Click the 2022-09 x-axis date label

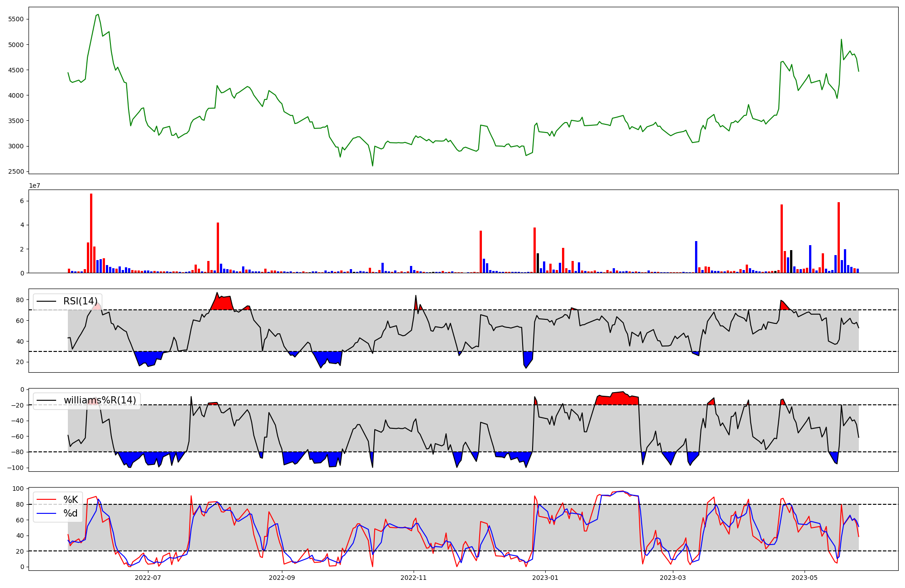(x=282, y=578)
